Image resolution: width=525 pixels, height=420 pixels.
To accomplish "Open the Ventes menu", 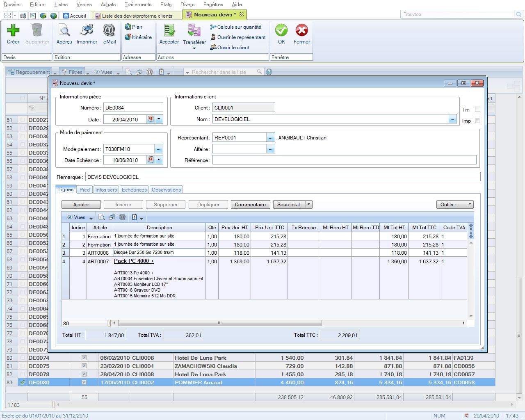I will point(84,5).
